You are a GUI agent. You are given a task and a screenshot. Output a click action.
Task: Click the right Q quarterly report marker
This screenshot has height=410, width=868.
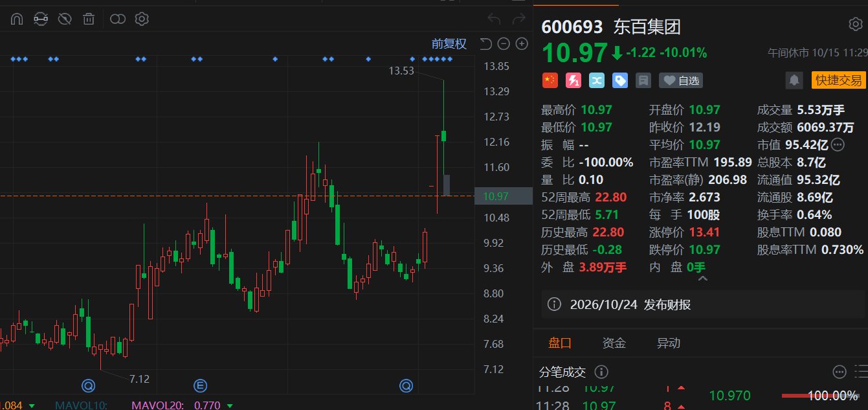(x=406, y=387)
